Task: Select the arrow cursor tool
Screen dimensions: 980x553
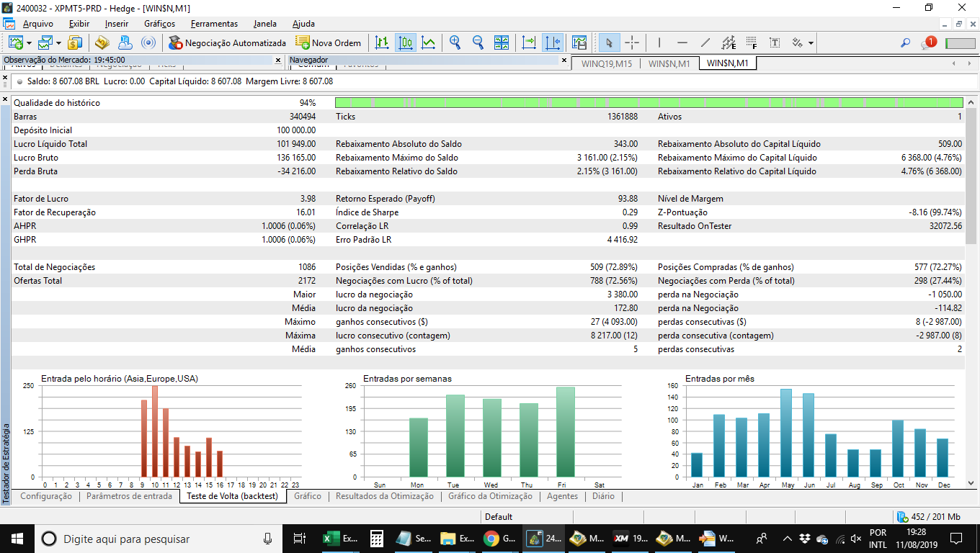Action: pos(609,42)
